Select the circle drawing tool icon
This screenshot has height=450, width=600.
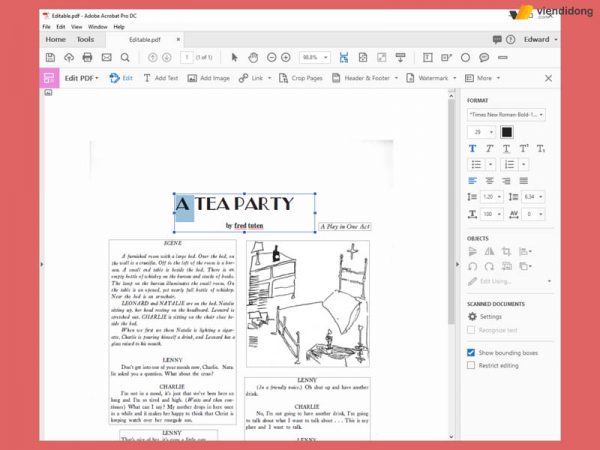pos(465,58)
